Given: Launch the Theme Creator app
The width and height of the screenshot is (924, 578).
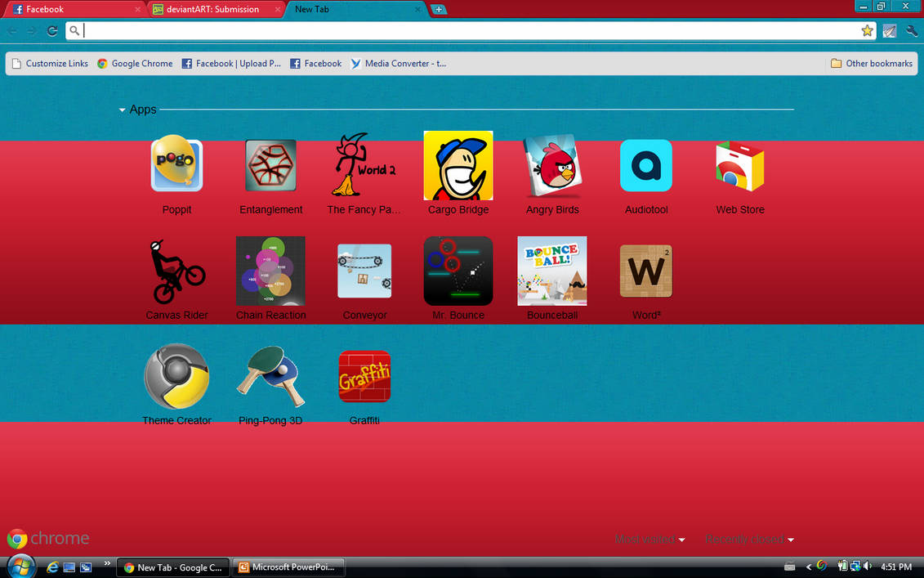Looking at the screenshot, I should 176,376.
